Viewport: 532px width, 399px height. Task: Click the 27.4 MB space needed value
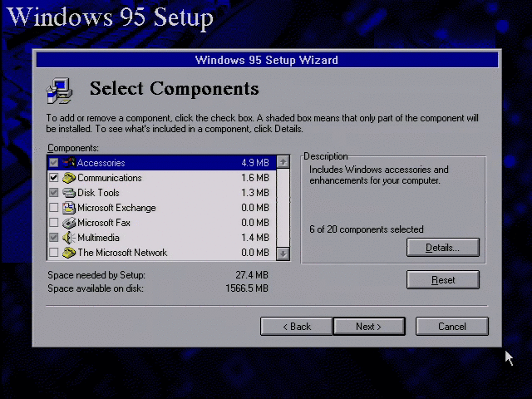(252, 275)
